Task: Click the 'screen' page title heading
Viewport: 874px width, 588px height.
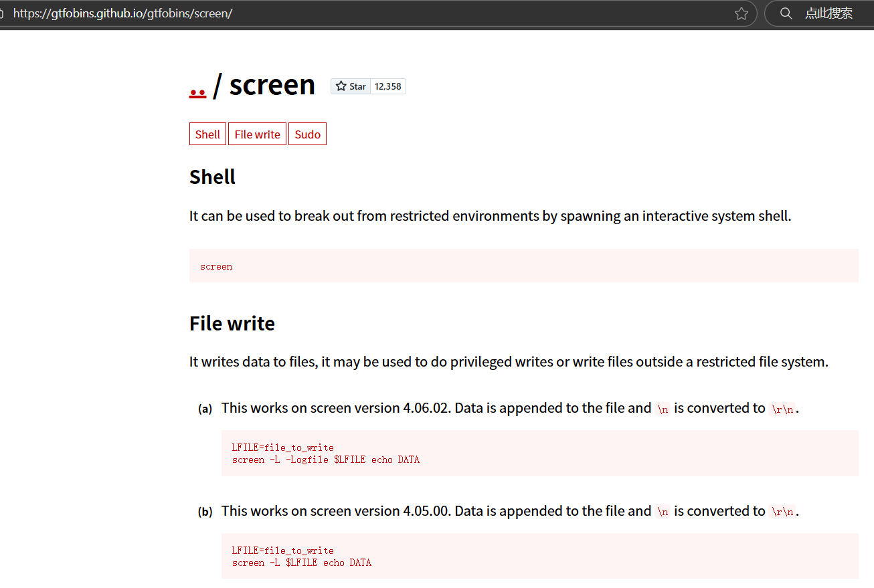Action: coord(272,85)
